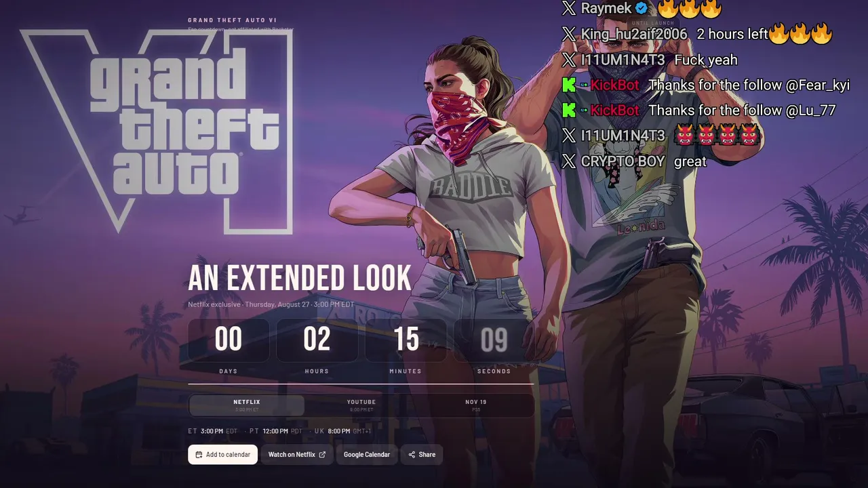Screen dimensions: 868x488
Task: Click the UK 8:00 PM GMT+1 time
Action: [x=343, y=431]
